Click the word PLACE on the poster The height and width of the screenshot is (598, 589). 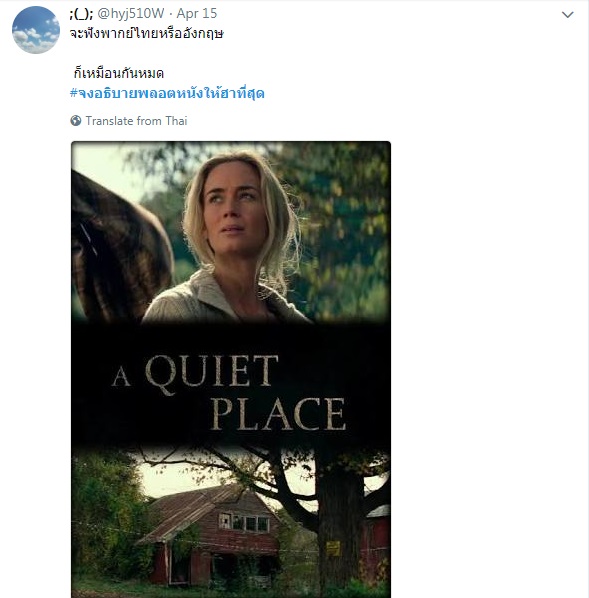pos(278,414)
